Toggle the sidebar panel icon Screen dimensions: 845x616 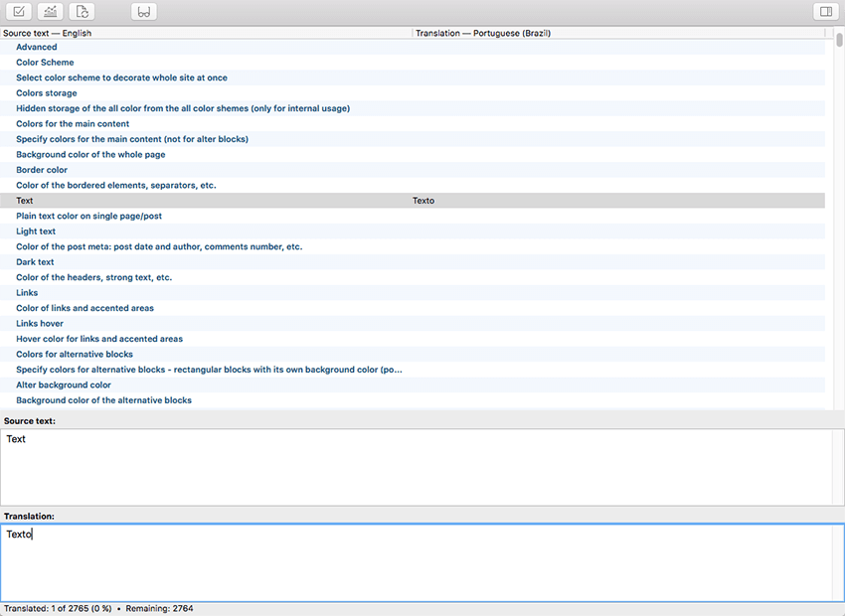825,12
